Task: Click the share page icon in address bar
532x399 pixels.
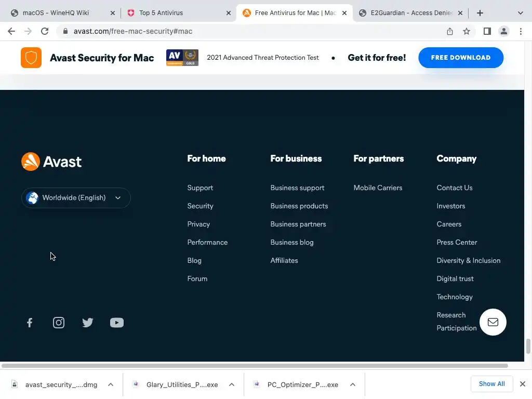Action: click(x=450, y=31)
